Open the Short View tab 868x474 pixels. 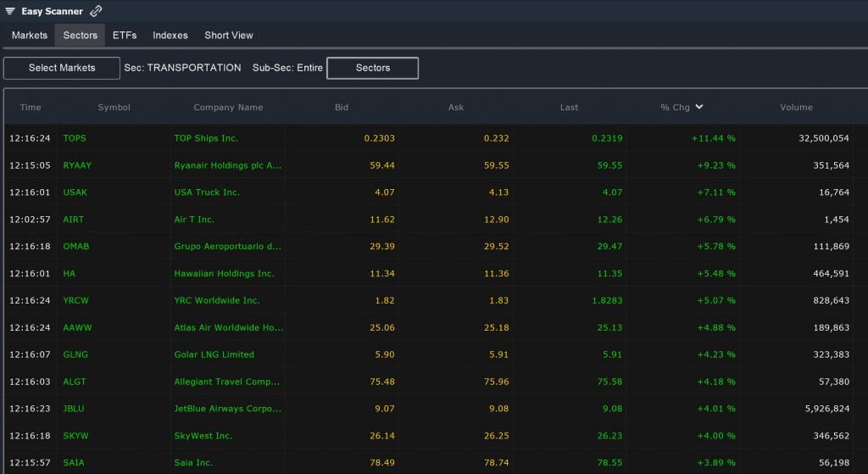click(229, 36)
